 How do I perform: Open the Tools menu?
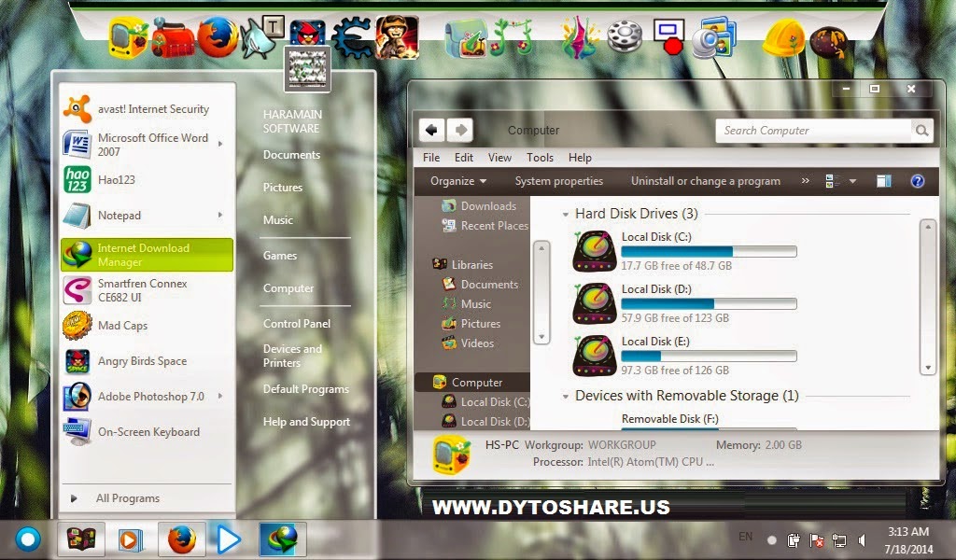pyautogui.click(x=540, y=157)
